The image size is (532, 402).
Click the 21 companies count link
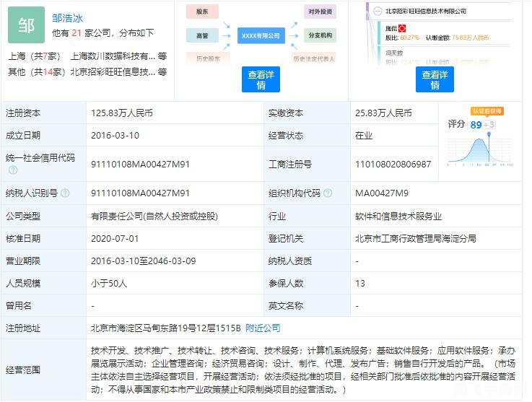pyautogui.click(x=76, y=33)
